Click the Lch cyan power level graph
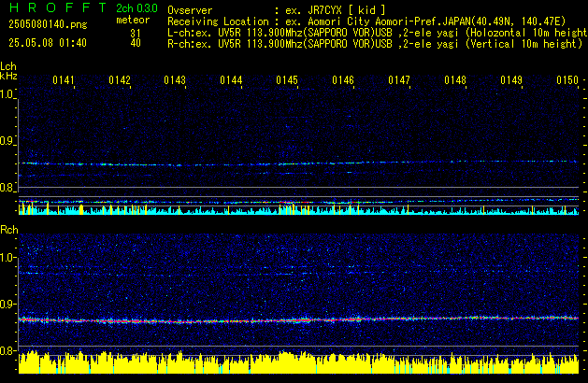The height and width of the screenshot is (383, 588). pos(298,209)
